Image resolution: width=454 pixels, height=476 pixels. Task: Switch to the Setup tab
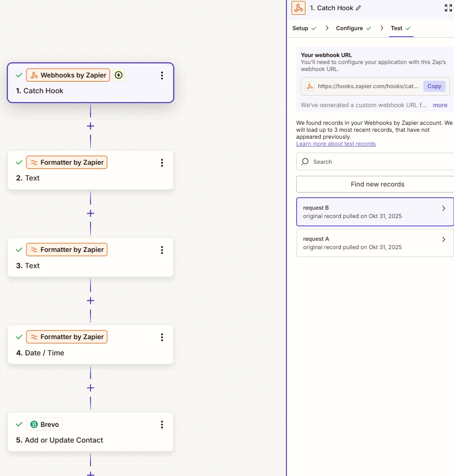click(x=304, y=28)
